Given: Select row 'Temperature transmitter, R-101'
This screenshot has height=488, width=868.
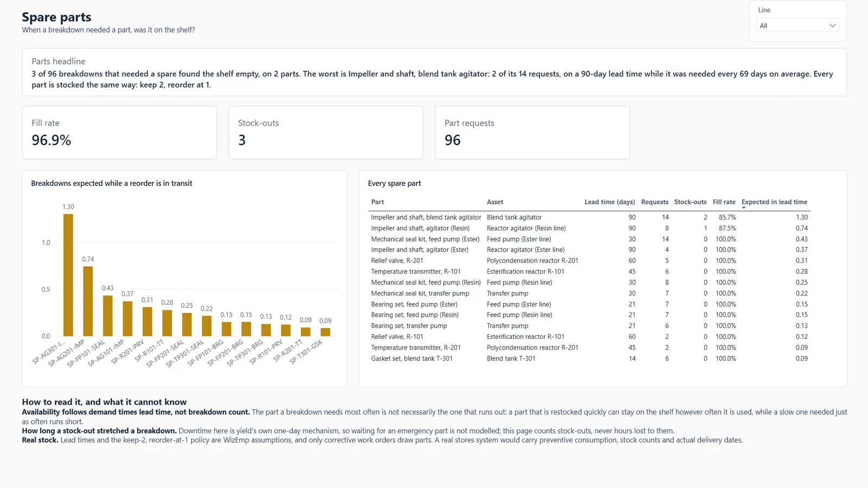Looking at the screenshot, I should click(x=589, y=272).
